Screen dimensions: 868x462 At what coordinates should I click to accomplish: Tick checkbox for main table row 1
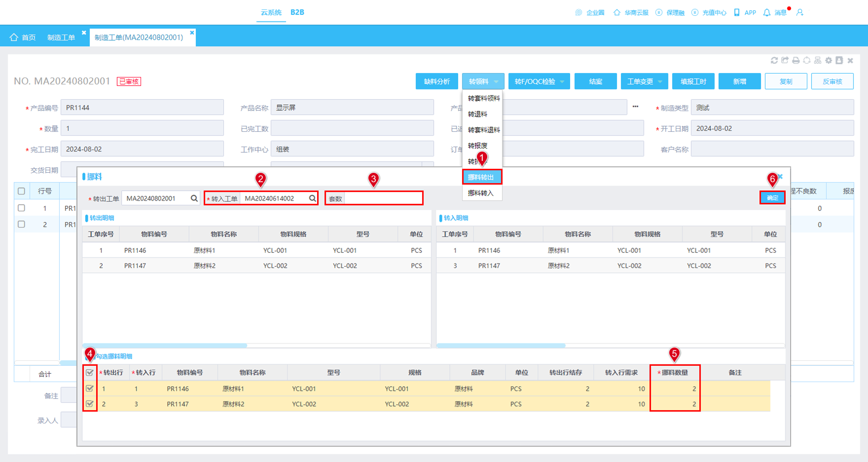pos(21,208)
